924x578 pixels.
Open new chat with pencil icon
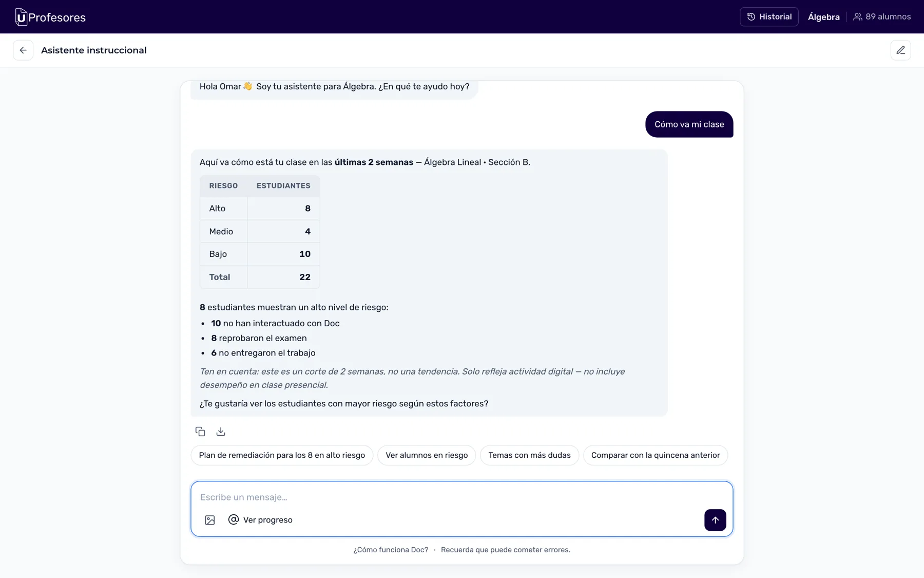(x=900, y=50)
